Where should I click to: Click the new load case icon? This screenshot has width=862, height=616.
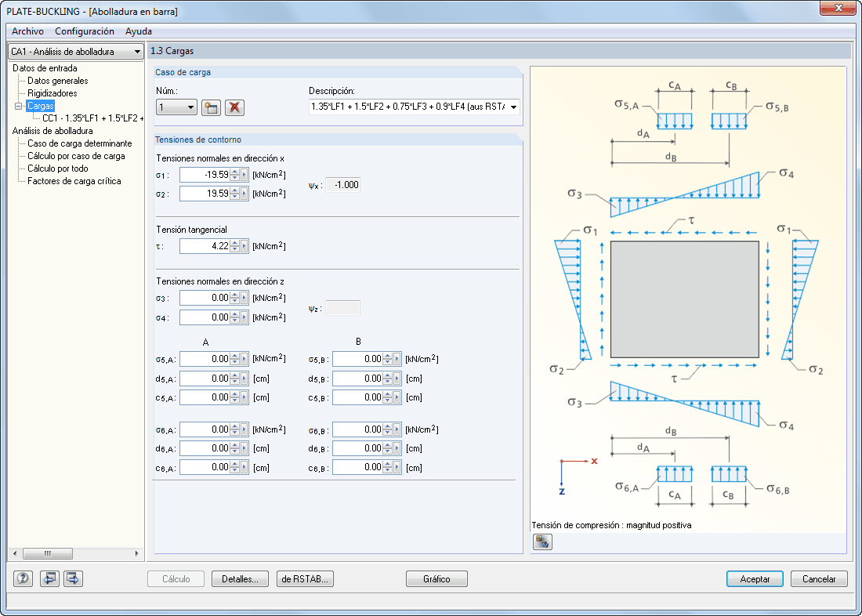point(211,107)
